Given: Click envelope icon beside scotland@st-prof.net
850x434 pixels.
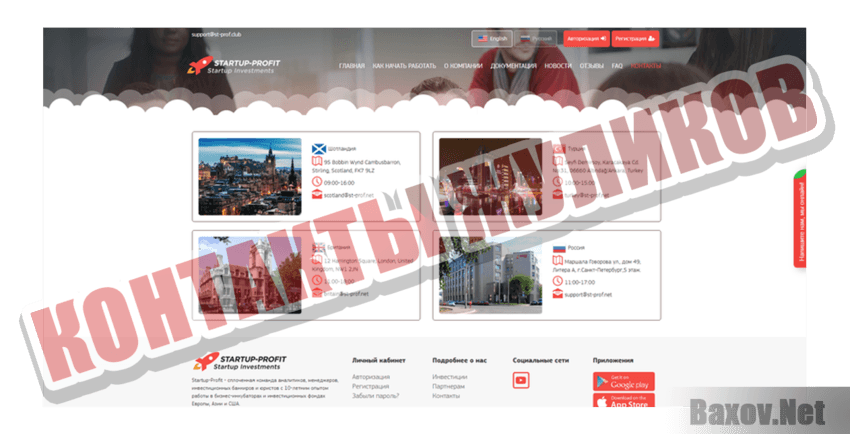Looking at the screenshot, I should point(317,195).
